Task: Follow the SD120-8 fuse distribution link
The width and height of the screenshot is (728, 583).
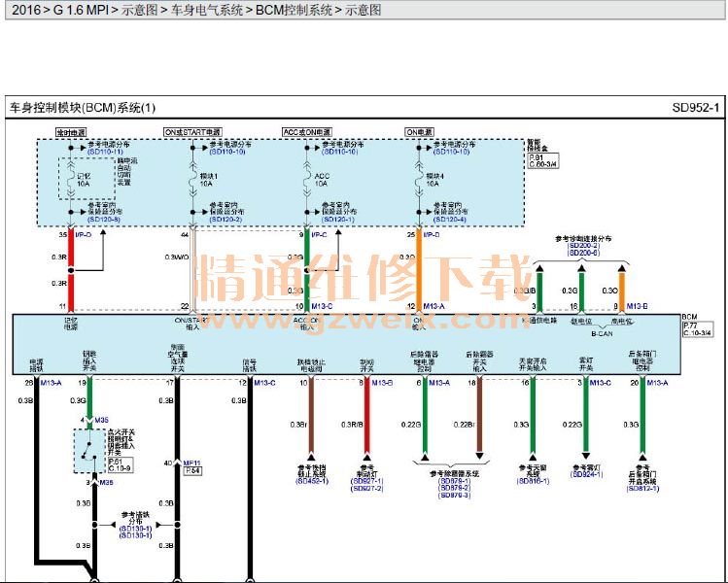Action: pyautogui.click(x=104, y=219)
